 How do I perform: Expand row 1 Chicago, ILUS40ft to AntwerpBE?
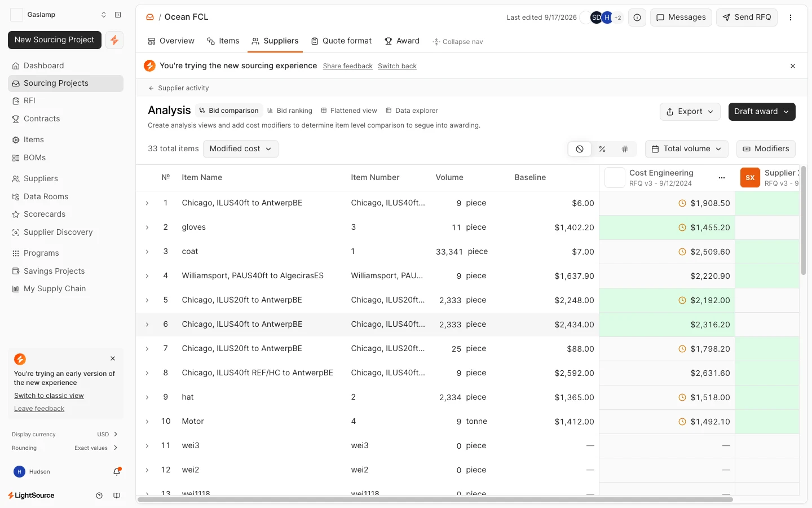[x=147, y=203]
